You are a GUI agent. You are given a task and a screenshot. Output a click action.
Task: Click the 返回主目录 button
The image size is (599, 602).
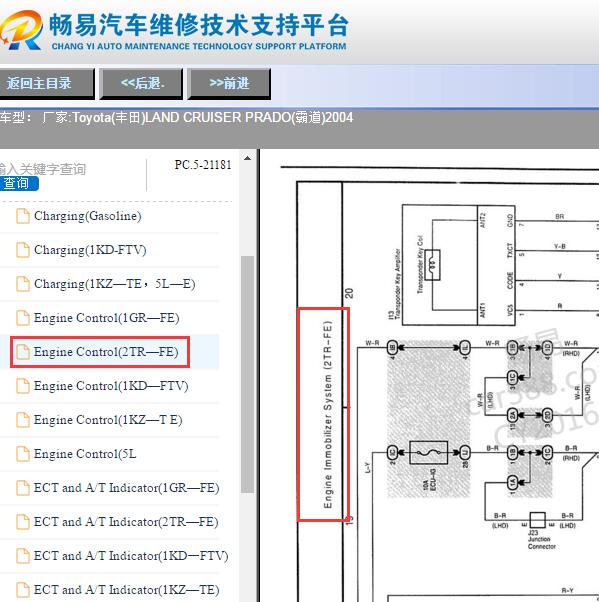coord(46,84)
